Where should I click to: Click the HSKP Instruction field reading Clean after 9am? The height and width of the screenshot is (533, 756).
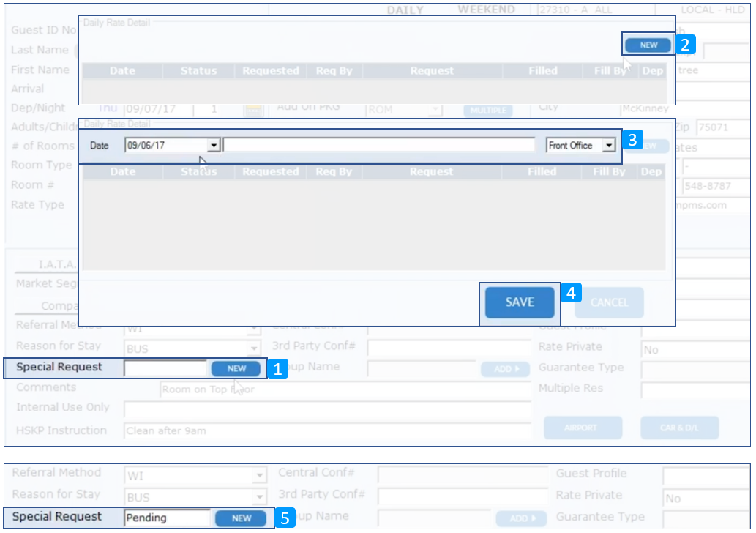326,430
